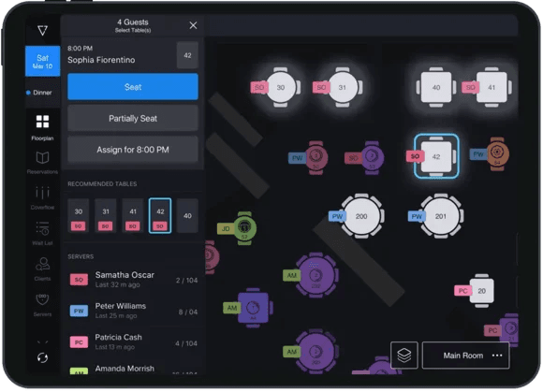This screenshot has height=392, width=543.
Task: Open the Clients sidebar icon
Action: pos(42,264)
